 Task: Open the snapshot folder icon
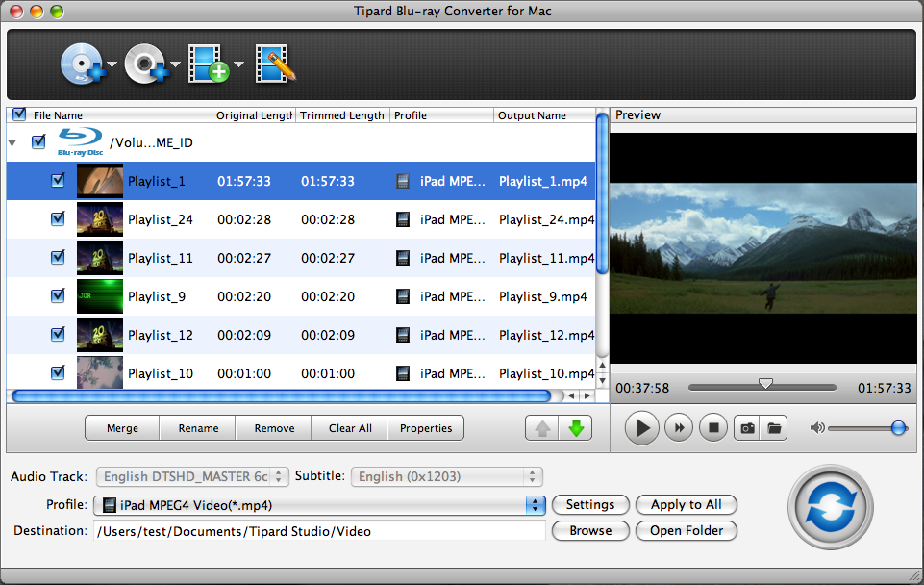pyautogui.click(x=774, y=428)
